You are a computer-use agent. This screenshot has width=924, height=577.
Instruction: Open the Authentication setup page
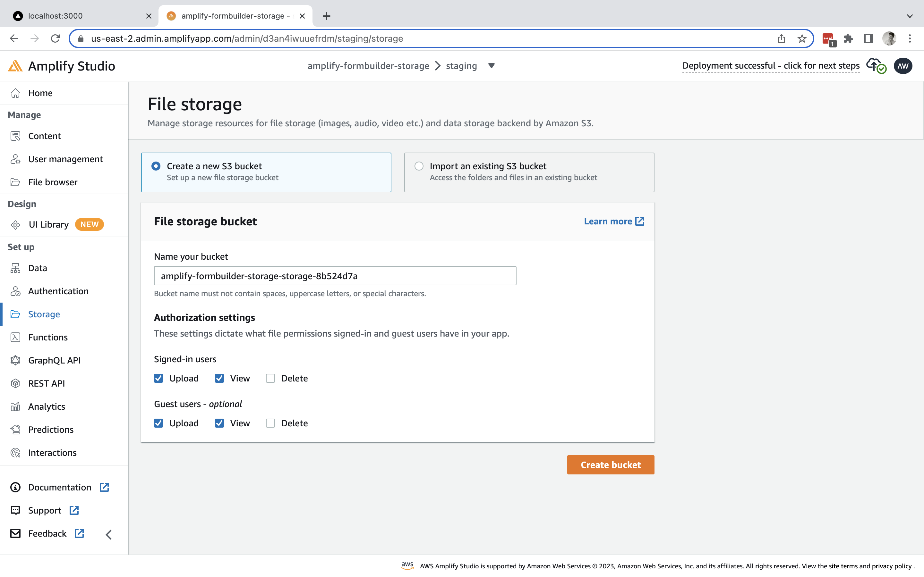click(58, 291)
